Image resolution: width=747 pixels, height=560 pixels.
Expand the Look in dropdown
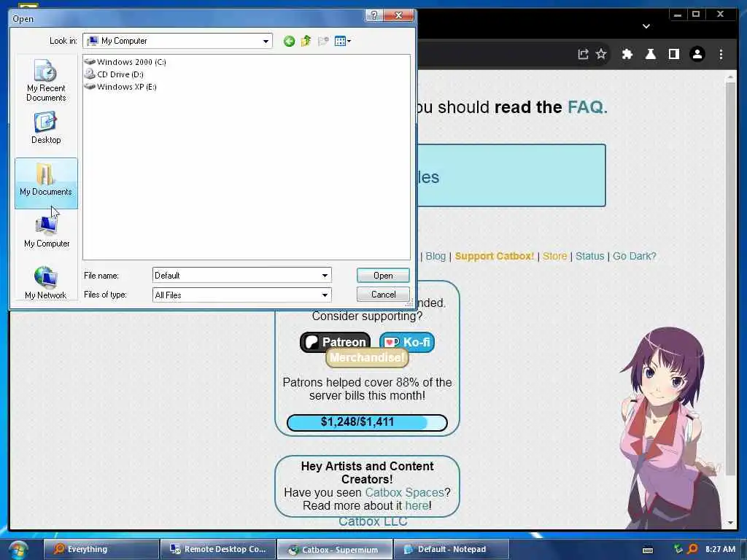tap(266, 42)
